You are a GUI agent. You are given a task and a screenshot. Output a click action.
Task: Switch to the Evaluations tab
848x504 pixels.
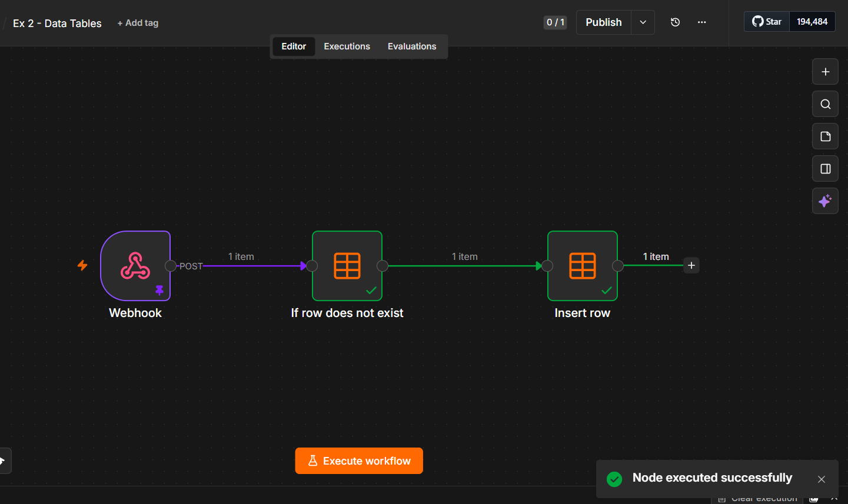coord(412,46)
